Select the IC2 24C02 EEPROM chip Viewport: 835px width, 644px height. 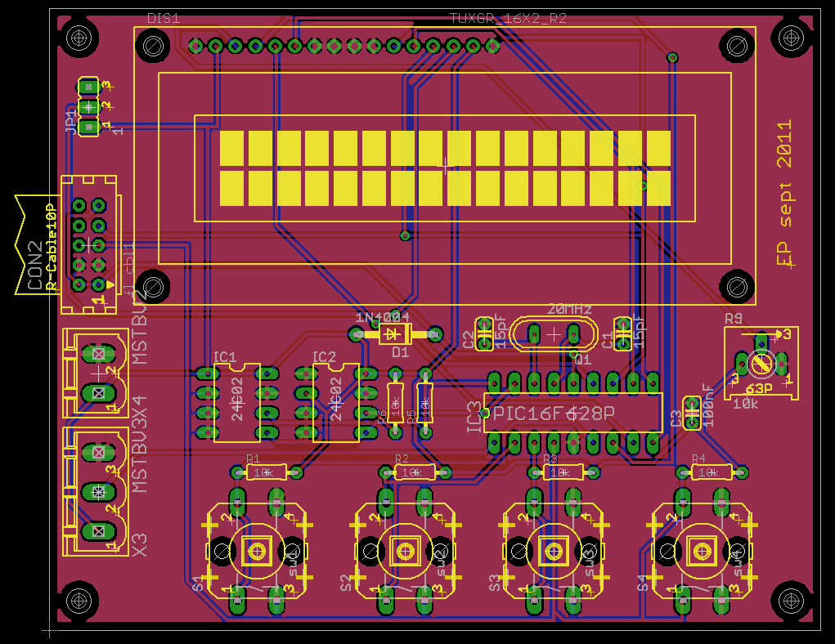point(336,403)
